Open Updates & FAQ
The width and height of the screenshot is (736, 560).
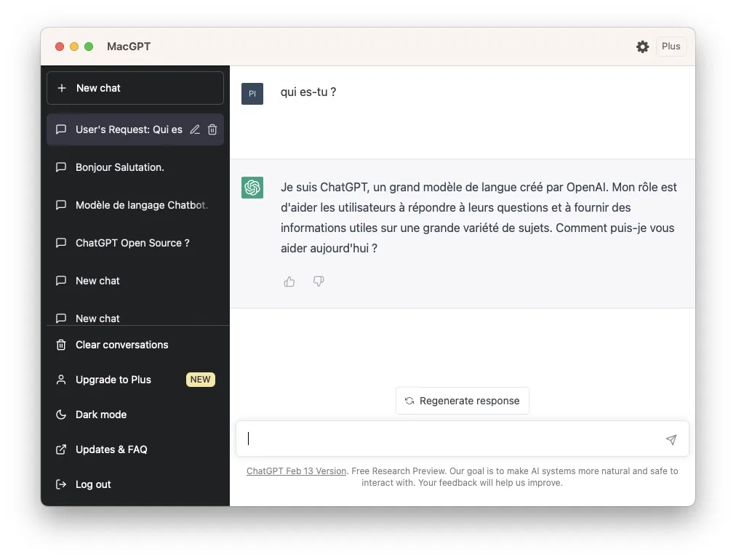tap(135, 449)
